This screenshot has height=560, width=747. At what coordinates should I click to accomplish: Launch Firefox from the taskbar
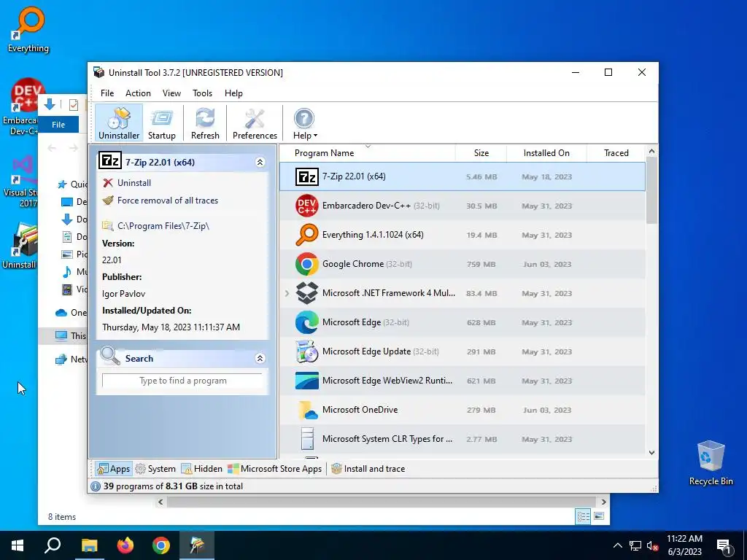[125, 545]
